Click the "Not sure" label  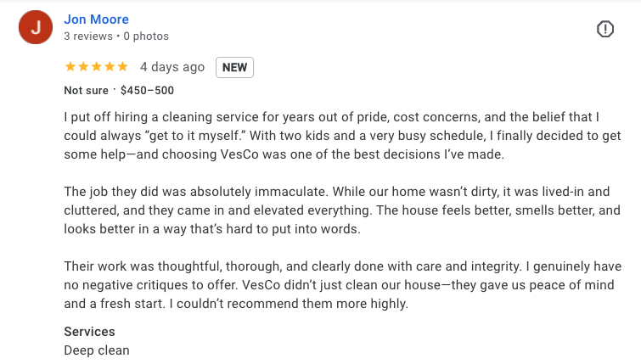point(86,90)
